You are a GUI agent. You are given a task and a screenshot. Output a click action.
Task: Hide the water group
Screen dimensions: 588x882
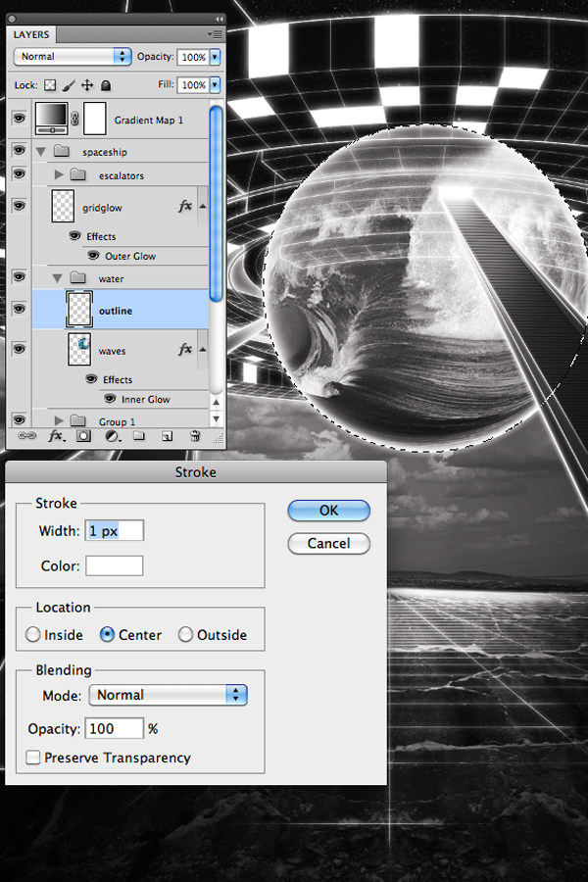pos(19,277)
